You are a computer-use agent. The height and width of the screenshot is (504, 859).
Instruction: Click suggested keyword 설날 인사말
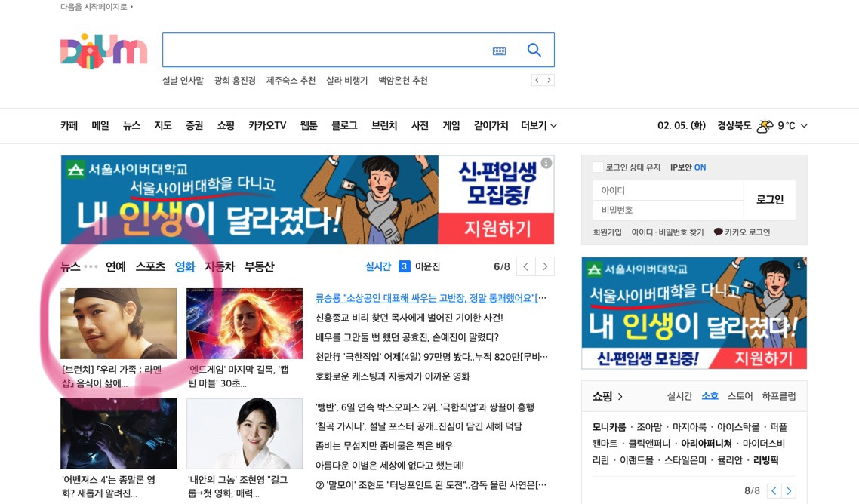point(183,81)
